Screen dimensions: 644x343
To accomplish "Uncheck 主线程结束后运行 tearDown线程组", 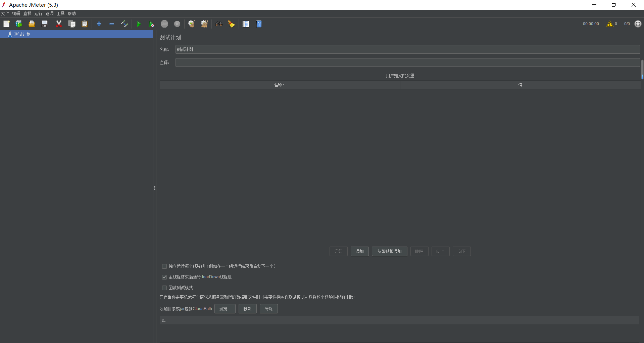I will (164, 277).
